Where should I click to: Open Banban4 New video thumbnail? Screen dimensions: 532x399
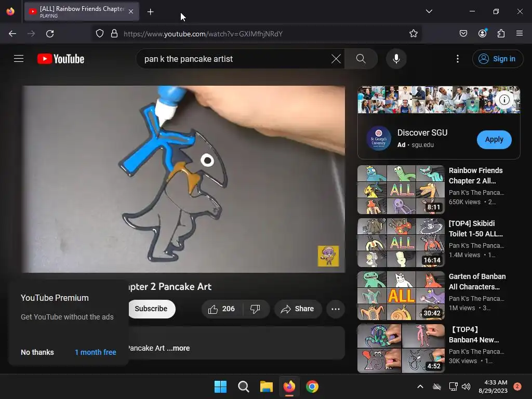401,348
